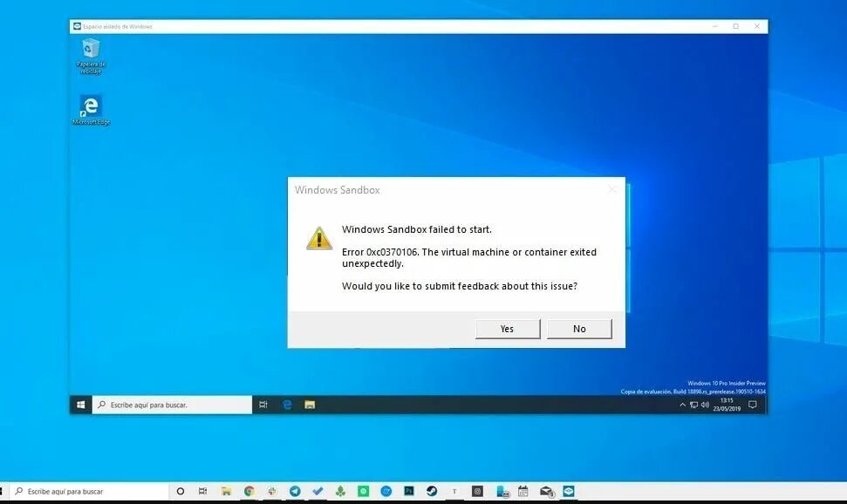
Task: Open the phone companion app on host taskbar
Action: pyautogui.click(x=503, y=491)
